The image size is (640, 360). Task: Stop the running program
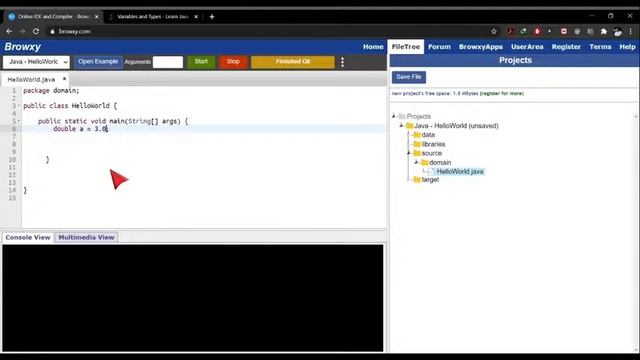[x=233, y=62]
